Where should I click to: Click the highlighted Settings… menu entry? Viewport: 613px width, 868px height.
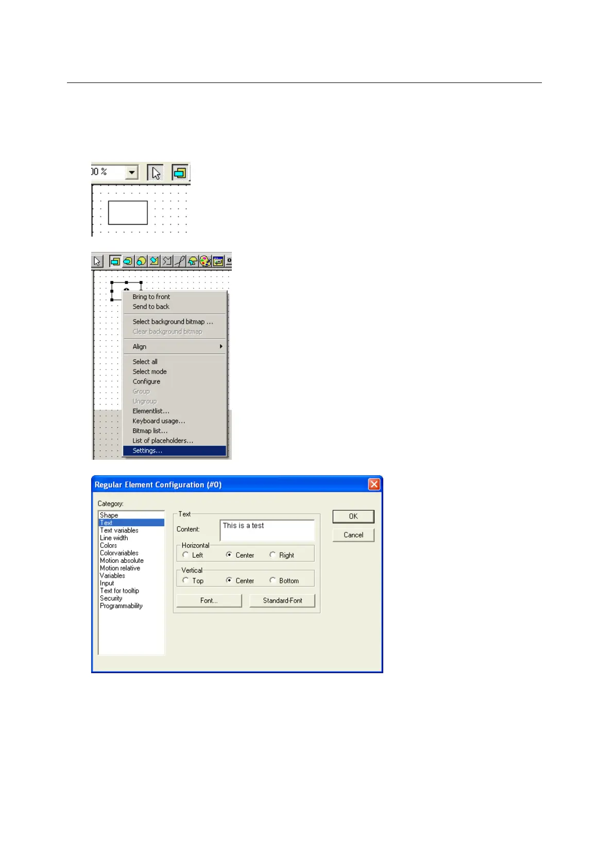(175, 450)
